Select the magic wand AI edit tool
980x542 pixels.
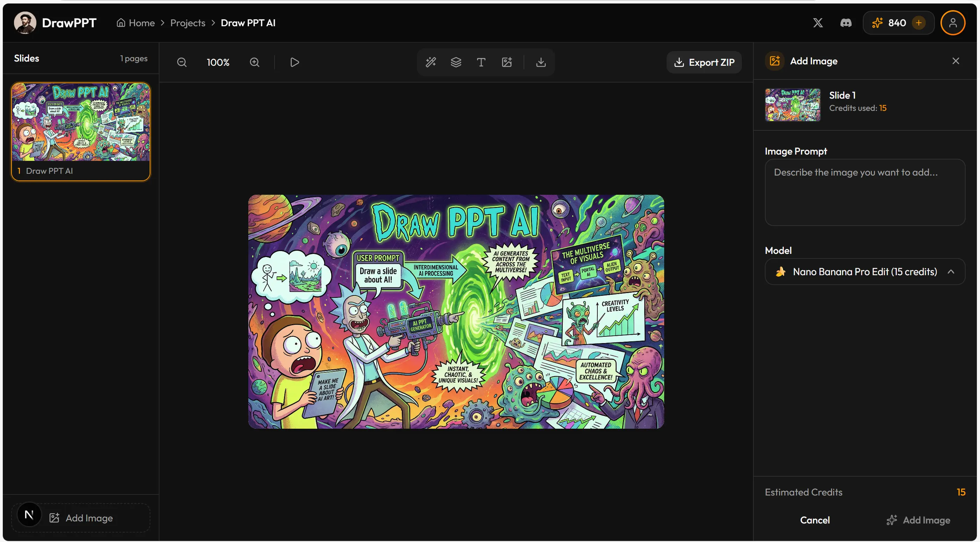point(431,62)
